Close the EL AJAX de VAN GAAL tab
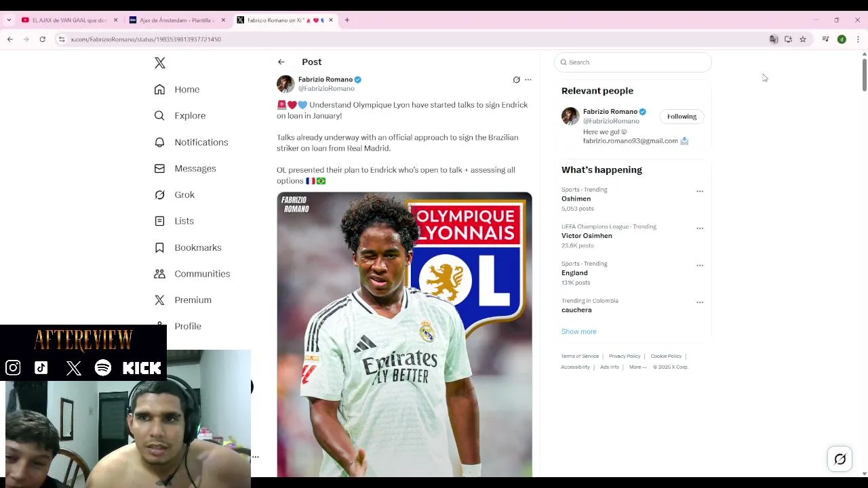 (115, 20)
